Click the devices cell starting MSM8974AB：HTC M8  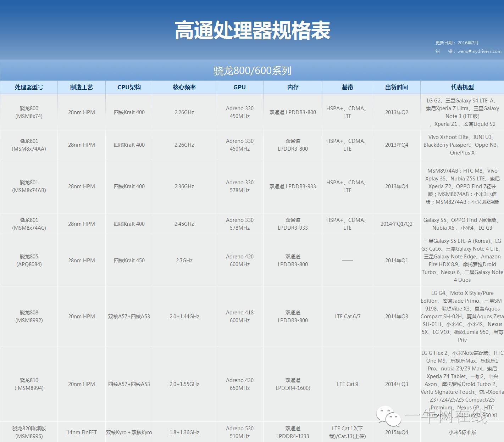click(x=463, y=186)
